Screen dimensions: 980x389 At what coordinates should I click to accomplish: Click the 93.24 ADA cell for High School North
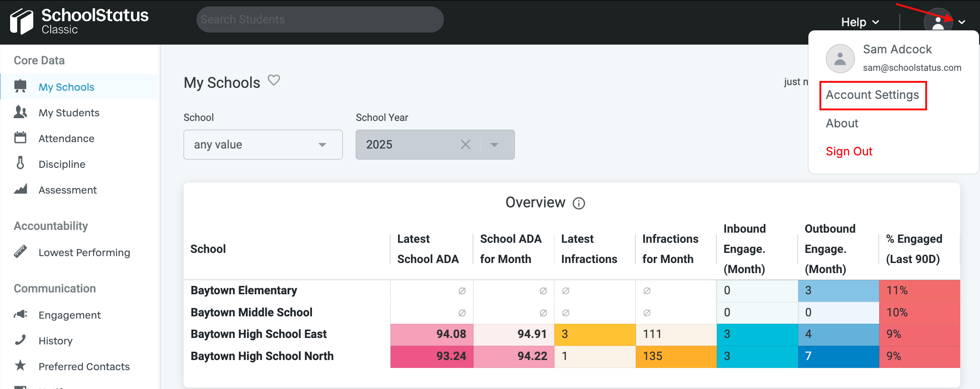(432, 356)
